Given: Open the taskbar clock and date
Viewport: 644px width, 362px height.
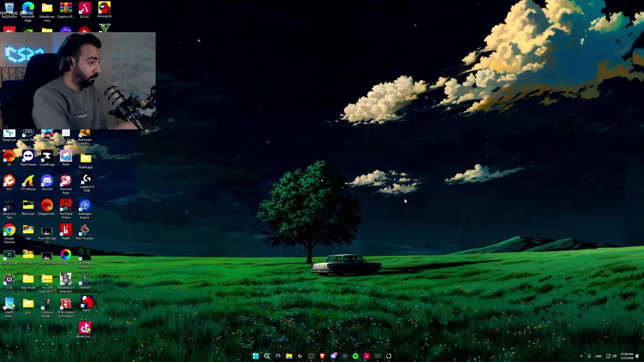Looking at the screenshot, I should pyautogui.click(x=627, y=356).
